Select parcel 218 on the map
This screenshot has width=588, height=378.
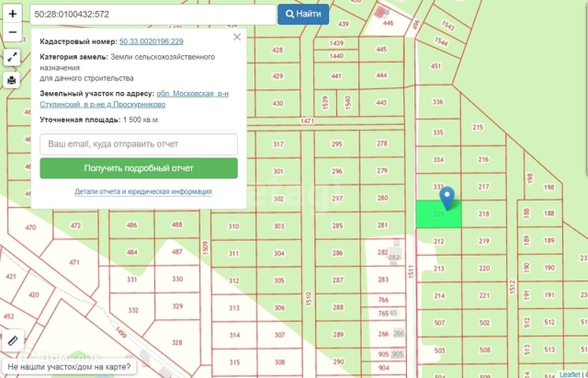pos(484,213)
